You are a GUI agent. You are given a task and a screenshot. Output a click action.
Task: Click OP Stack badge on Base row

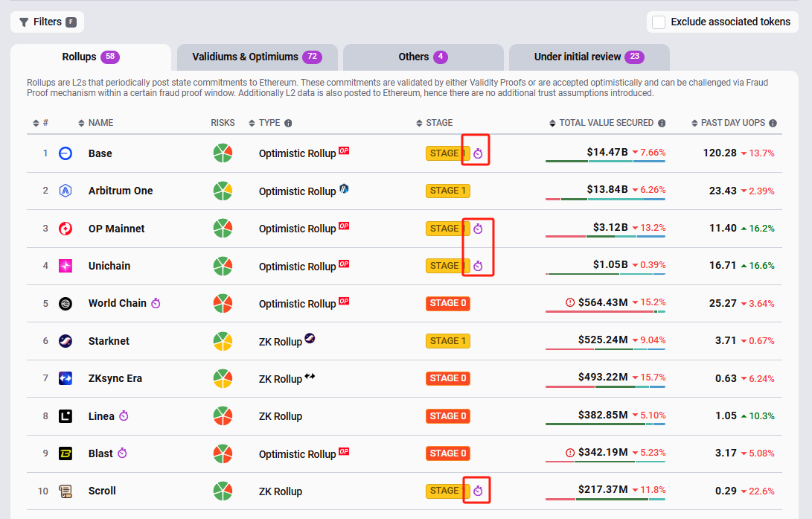[x=344, y=150]
